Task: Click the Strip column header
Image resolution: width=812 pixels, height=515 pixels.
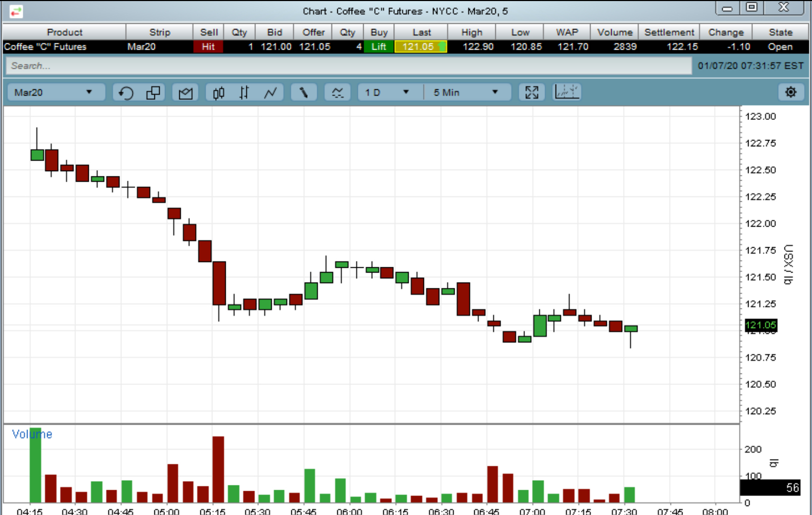Action: tap(160, 32)
